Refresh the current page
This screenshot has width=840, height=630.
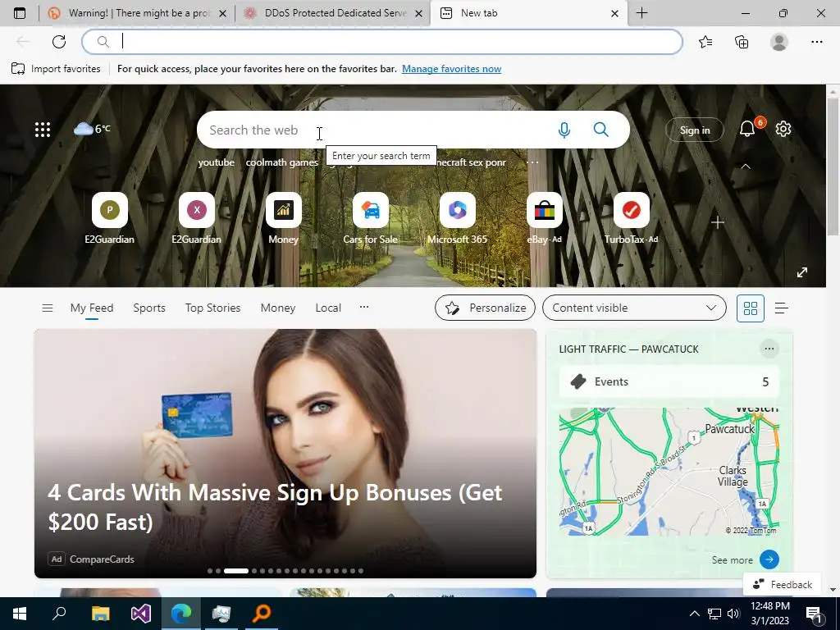(59, 42)
